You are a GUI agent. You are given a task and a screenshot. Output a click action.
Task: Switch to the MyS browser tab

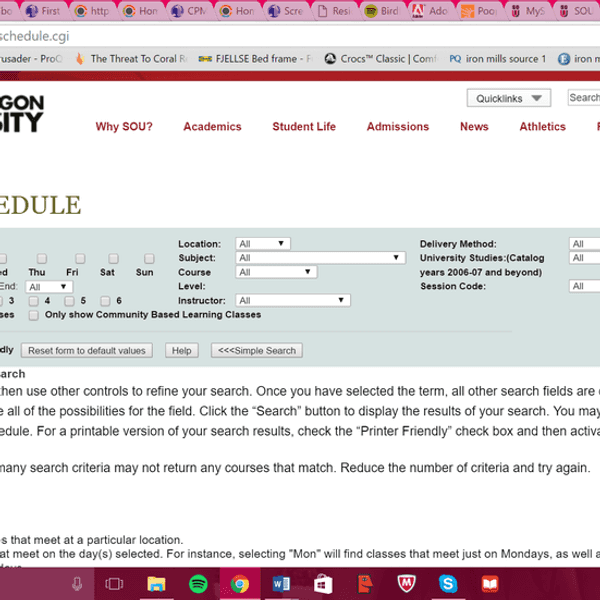pyautogui.click(x=528, y=11)
